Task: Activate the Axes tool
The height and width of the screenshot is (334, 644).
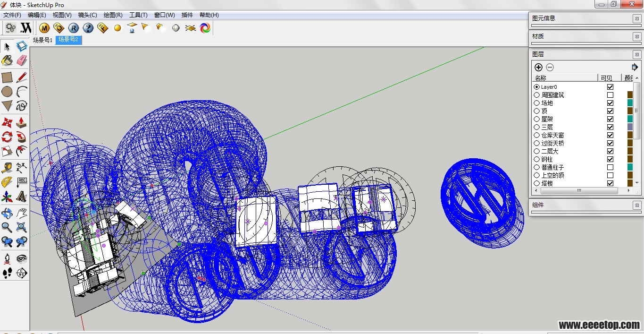Action: 7,196
